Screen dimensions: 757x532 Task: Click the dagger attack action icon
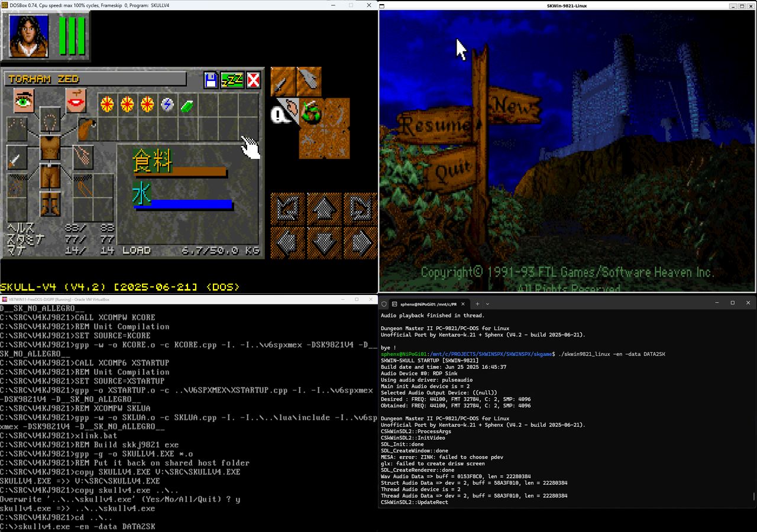(x=283, y=82)
